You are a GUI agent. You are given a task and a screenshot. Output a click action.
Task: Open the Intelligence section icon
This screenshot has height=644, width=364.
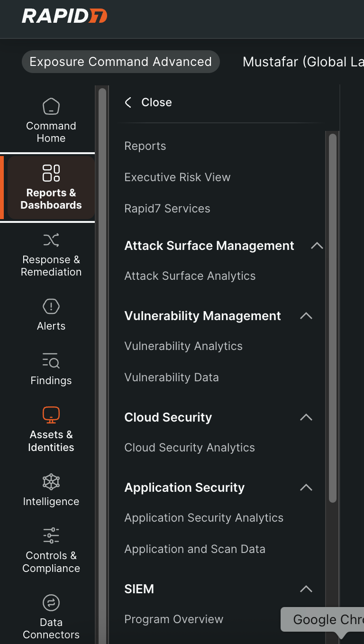pos(51,489)
